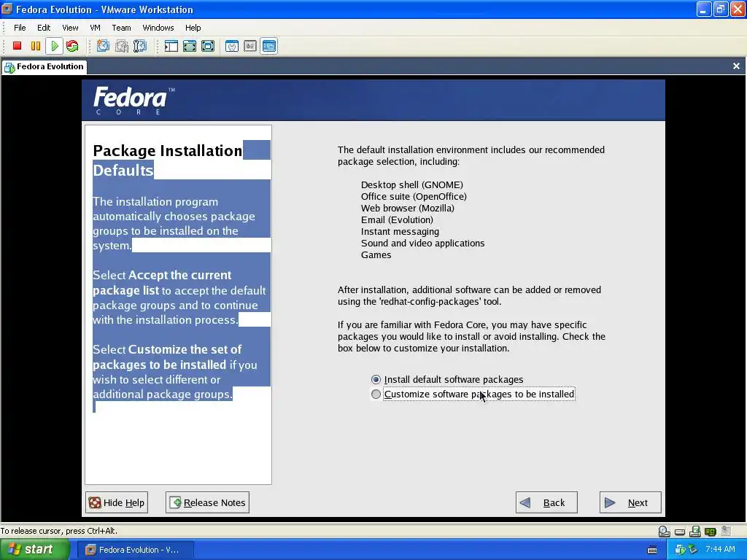Click the network connection tray icon
This screenshot has width=747, height=560.
[693, 550]
